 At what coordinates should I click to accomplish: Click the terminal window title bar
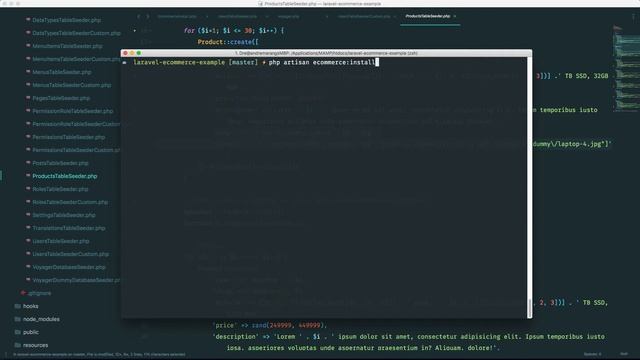[x=327, y=53]
